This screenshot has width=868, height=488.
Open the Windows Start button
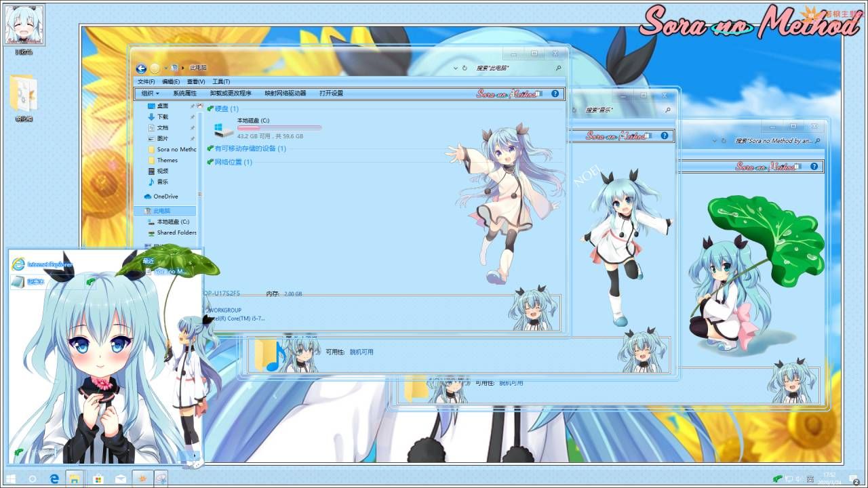[11, 479]
